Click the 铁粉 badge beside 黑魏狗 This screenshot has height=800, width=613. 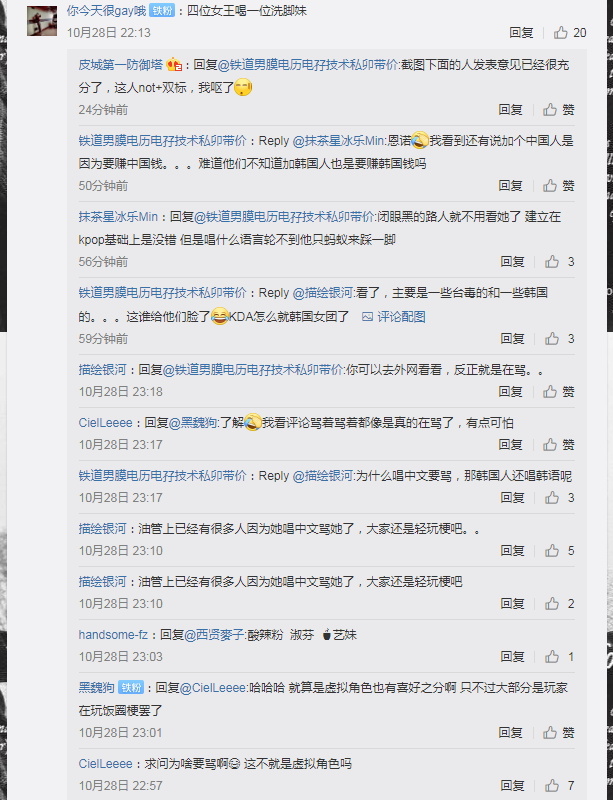[x=131, y=688]
